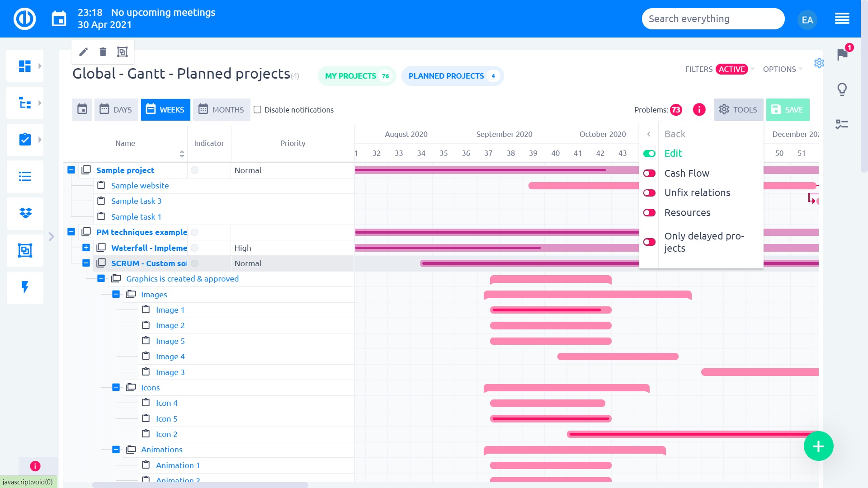
Task: Click the red Gantt info icon
Action: [699, 110]
